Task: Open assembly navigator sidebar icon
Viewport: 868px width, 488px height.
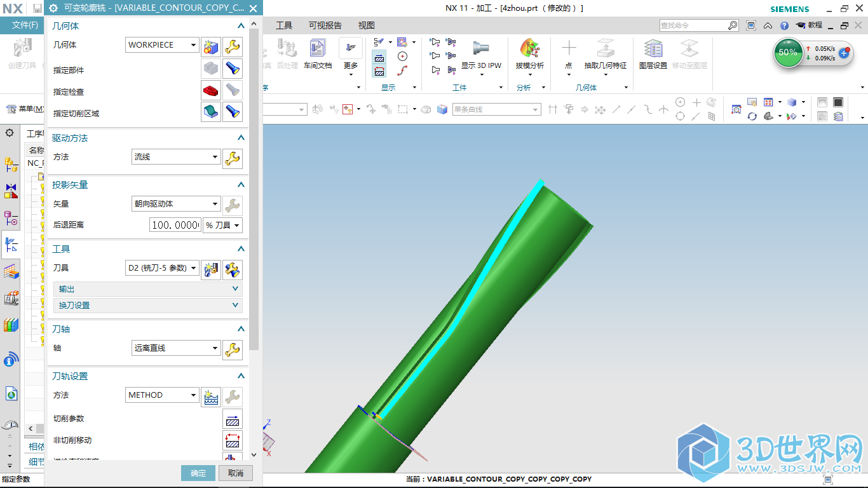Action: [11, 165]
